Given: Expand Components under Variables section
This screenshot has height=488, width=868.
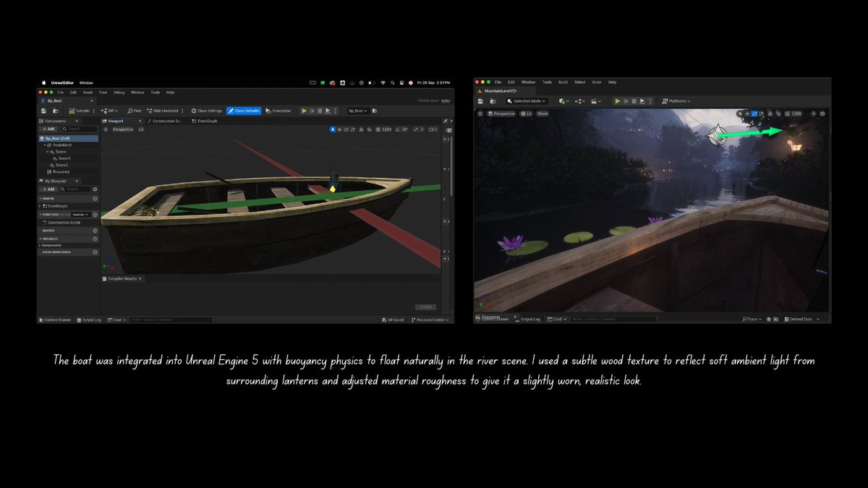Looking at the screenshot, I should (40, 245).
